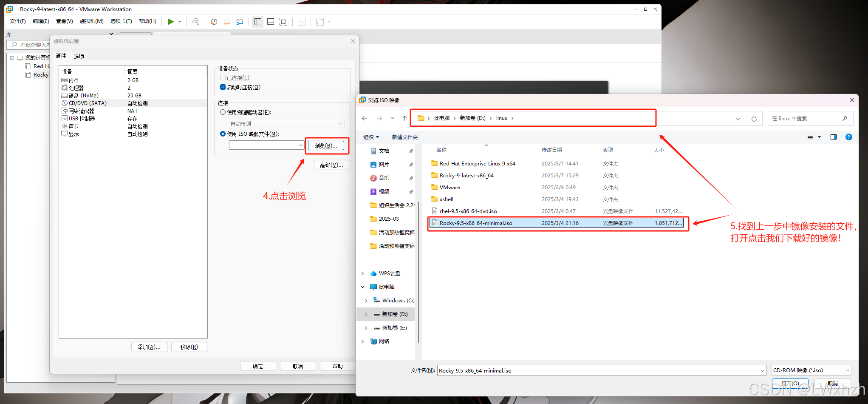Toggle the library sidebar view icon
This screenshot has height=404, width=868.
[257, 22]
